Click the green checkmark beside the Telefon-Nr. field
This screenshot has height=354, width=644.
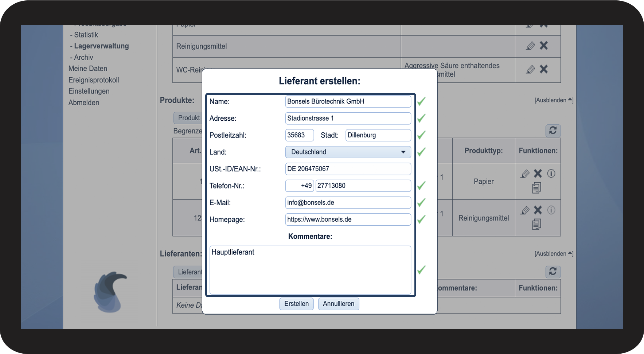point(421,186)
